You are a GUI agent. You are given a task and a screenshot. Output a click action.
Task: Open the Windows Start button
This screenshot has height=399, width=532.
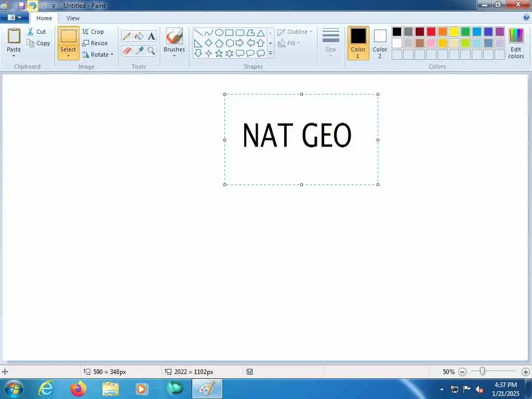click(14, 389)
